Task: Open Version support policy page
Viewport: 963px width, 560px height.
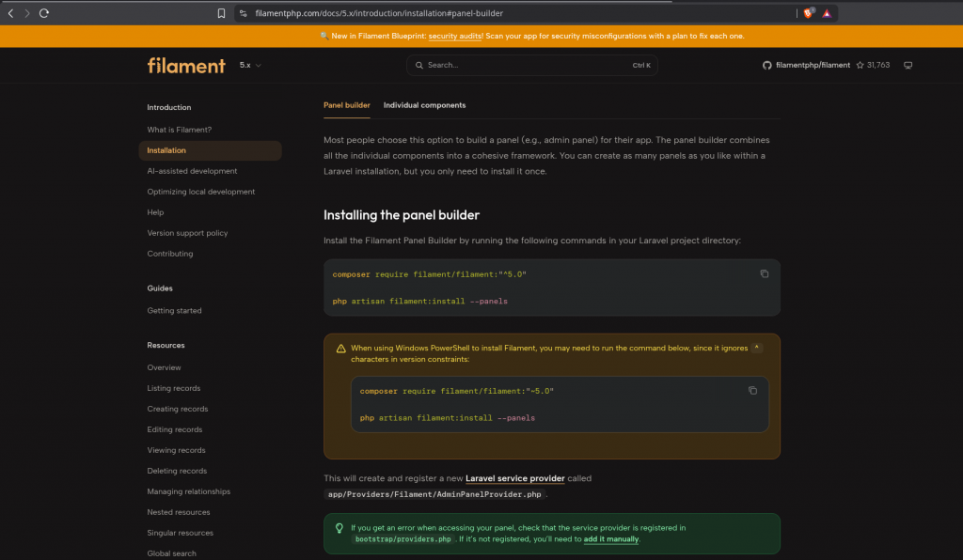Action: point(187,233)
